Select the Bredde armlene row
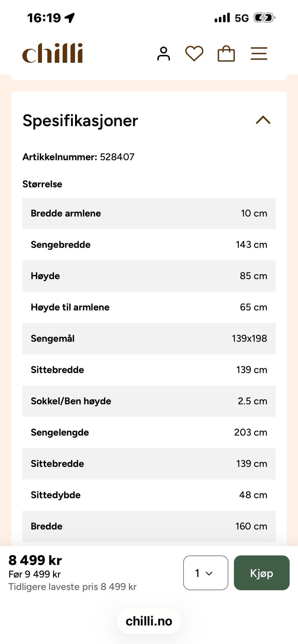The width and height of the screenshot is (298, 644). 149,213
